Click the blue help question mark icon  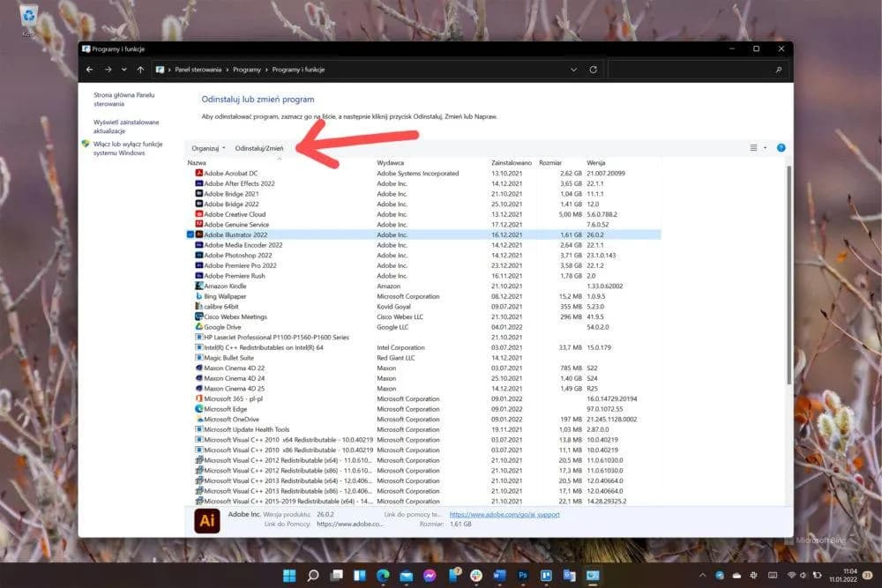(x=781, y=147)
